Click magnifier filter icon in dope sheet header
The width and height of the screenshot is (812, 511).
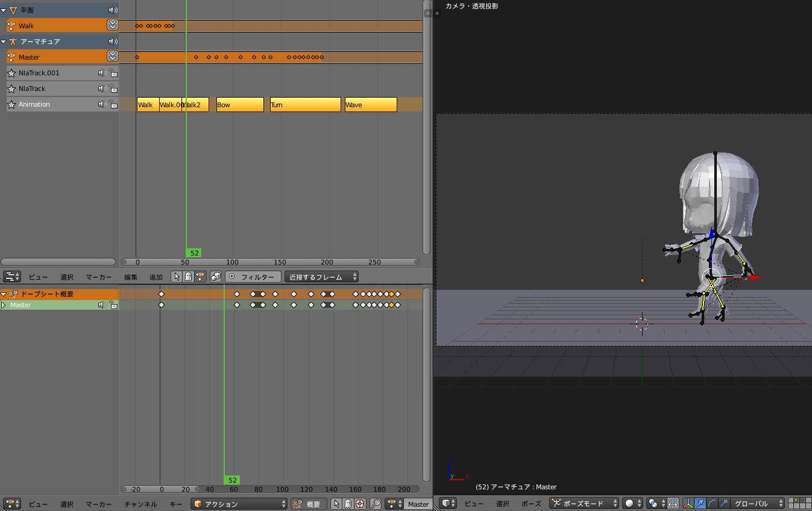tap(375, 504)
